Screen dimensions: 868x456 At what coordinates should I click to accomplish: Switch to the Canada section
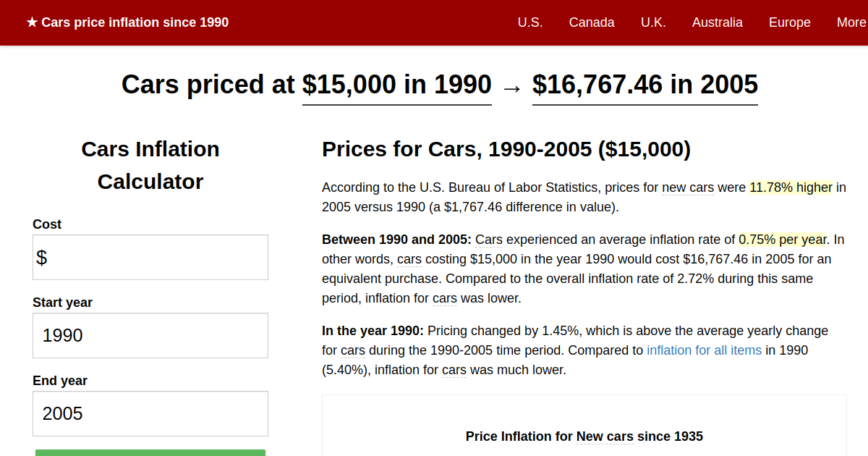coord(592,22)
